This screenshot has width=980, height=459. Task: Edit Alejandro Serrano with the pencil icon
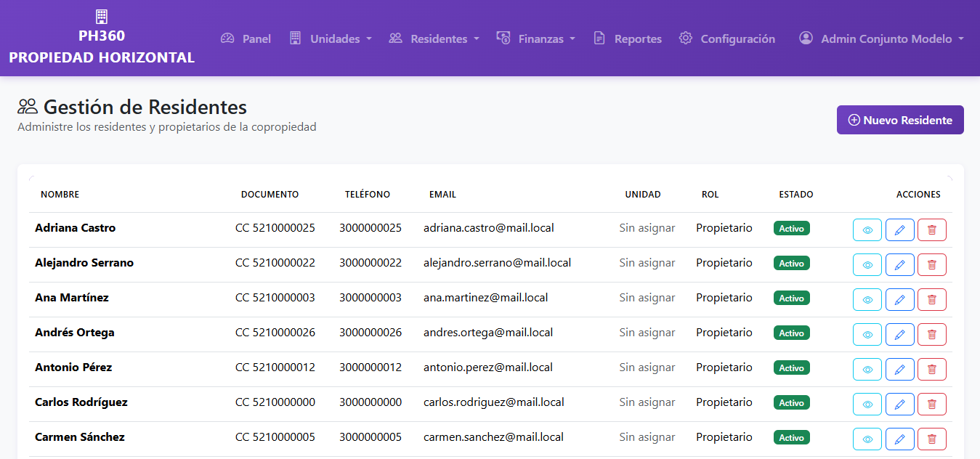coord(900,264)
